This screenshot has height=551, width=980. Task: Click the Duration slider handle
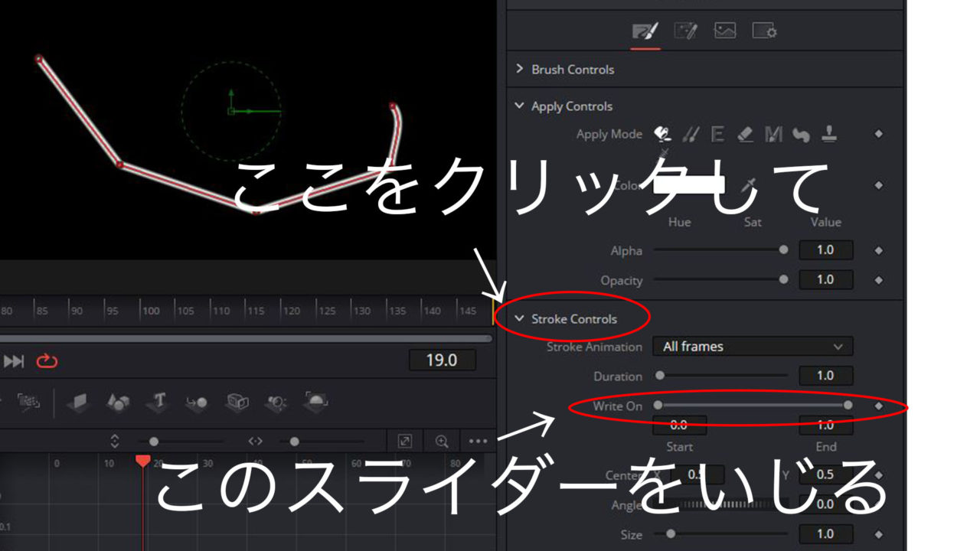pos(660,375)
